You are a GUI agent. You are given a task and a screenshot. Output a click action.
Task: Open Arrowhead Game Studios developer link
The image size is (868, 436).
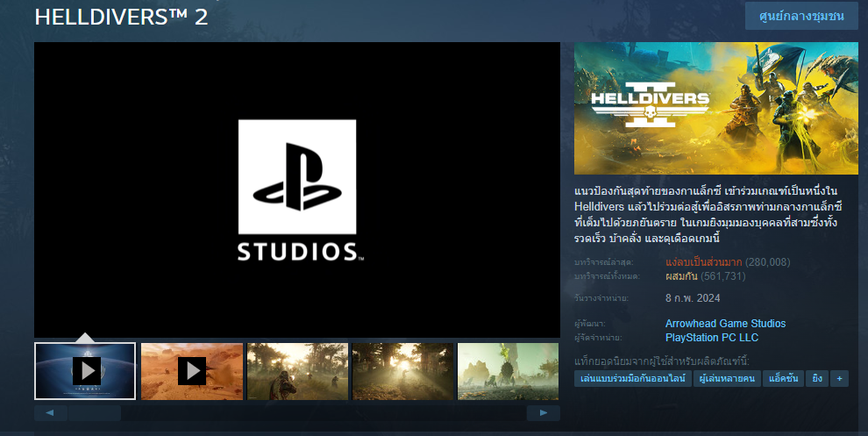click(725, 324)
